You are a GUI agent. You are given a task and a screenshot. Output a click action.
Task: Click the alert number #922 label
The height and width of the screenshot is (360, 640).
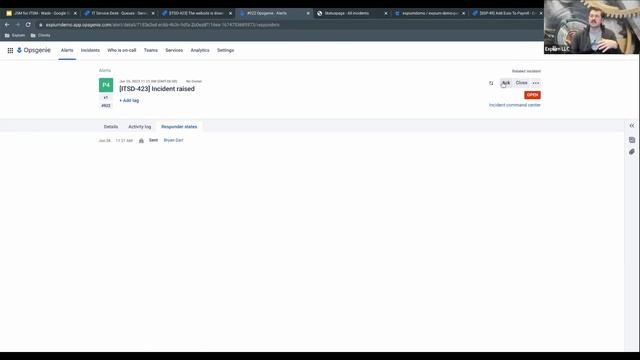point(106,106)
